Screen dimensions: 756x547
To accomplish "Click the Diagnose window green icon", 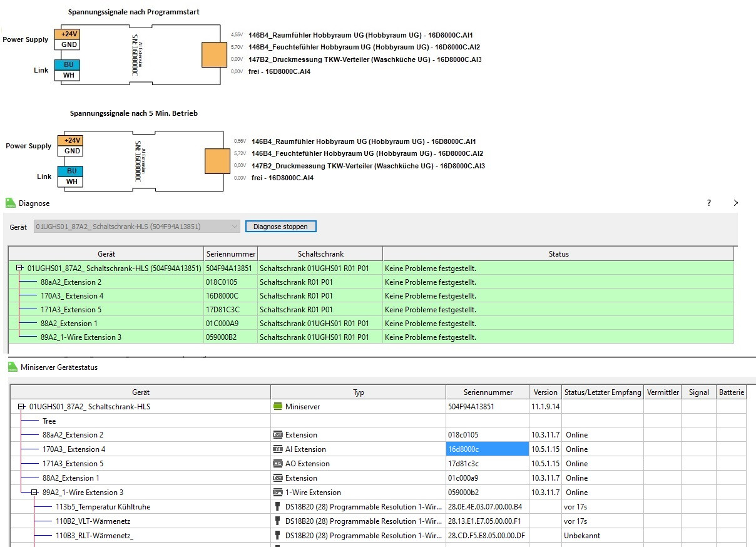I will coord(10,203).
